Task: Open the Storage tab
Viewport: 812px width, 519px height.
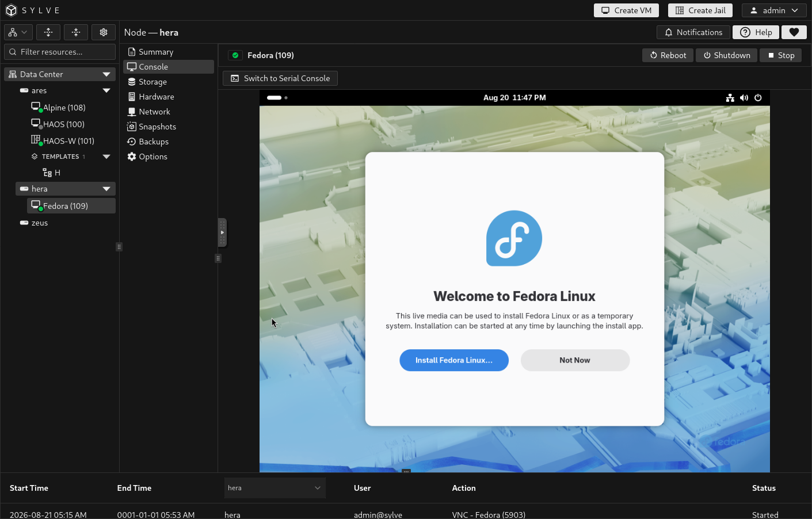Action: pyautogui.click(x=169, y=82)
